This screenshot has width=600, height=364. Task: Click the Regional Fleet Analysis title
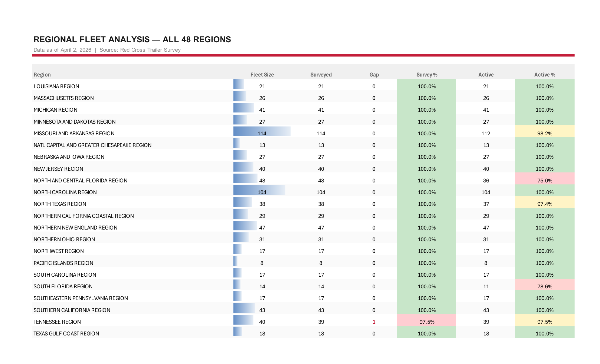pos(132,39)
